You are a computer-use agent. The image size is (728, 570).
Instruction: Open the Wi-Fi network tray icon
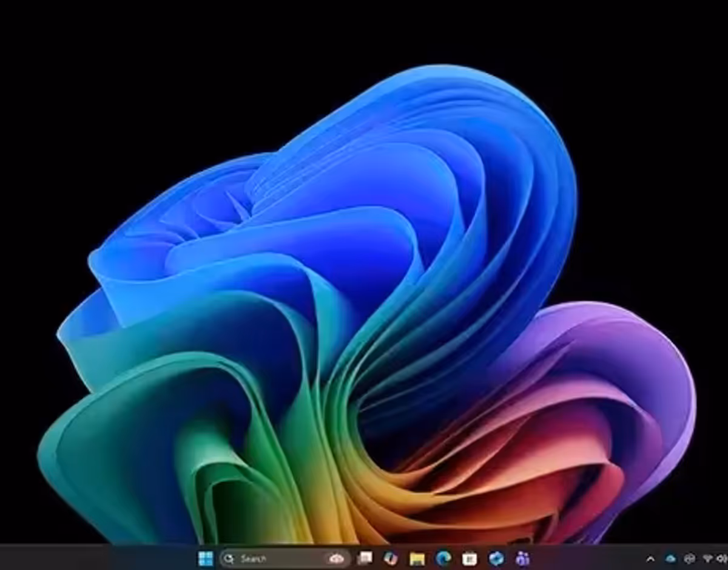click(x=707, y=558)
